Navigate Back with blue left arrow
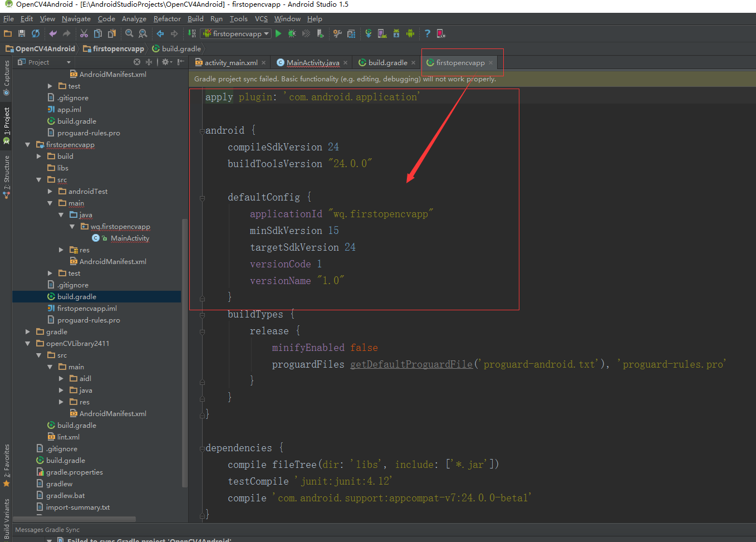Image resolution: width=756 pixels, height=542 pixels. [160, 33]
